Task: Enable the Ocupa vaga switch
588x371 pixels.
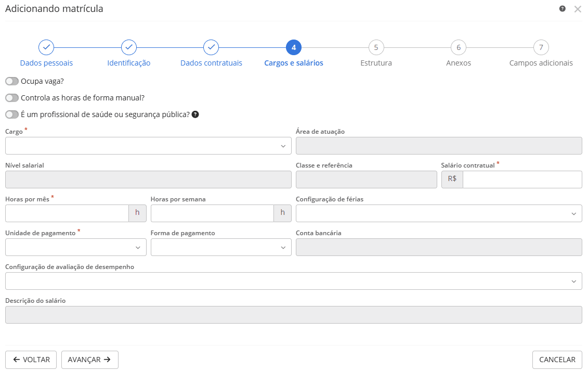Action: tap(12, 81)
